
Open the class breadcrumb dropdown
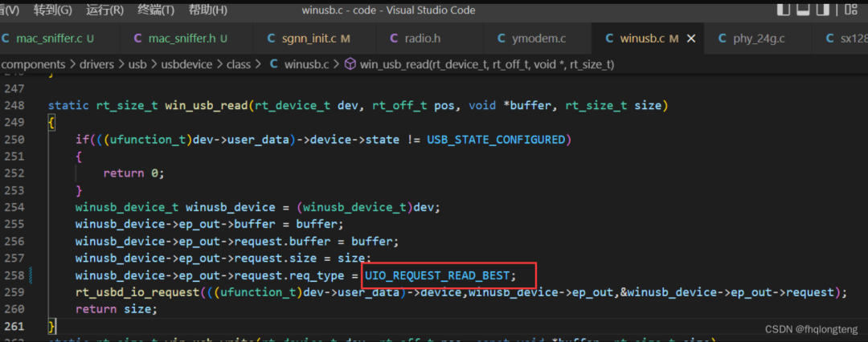tap(238, 65)
